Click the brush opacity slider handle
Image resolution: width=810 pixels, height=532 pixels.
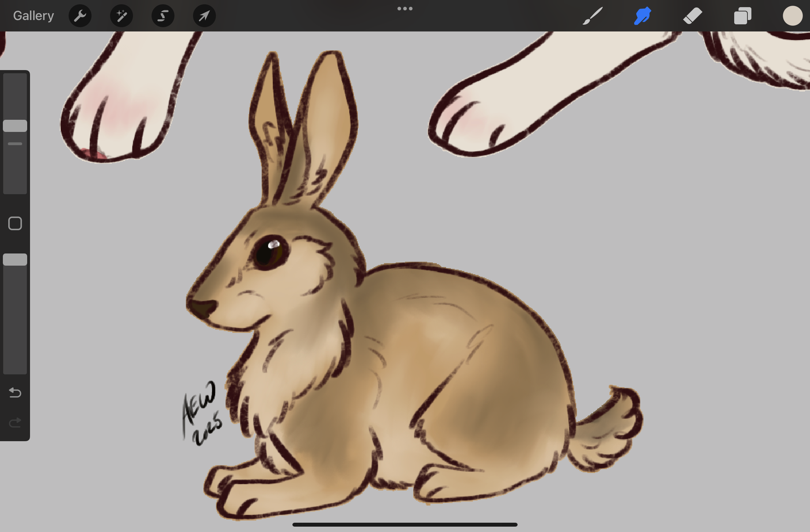point(15,260)
